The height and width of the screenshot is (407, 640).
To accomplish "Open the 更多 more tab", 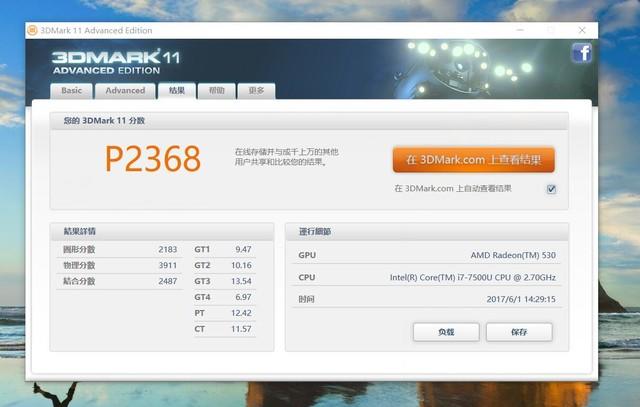I will click(x=256, y=91).
